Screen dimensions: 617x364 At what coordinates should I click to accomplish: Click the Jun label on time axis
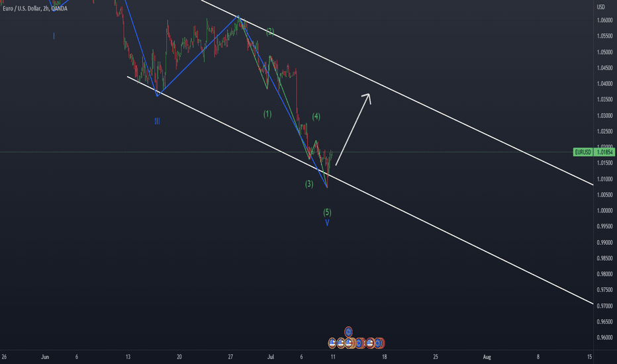pyautogui.click(x=45, y=357)
